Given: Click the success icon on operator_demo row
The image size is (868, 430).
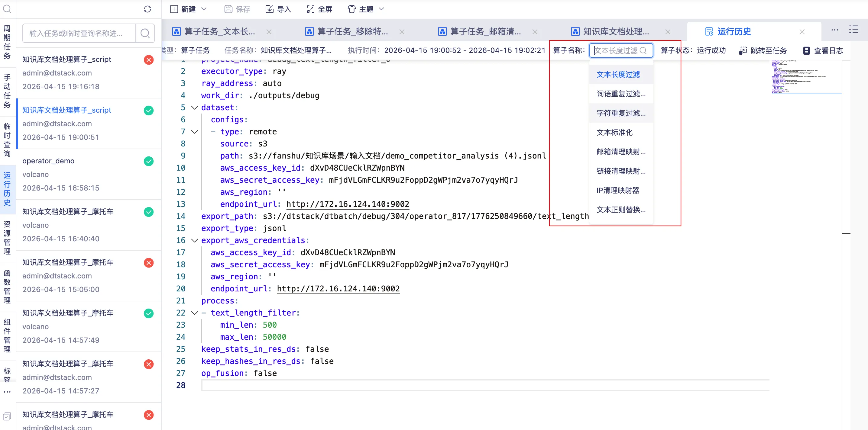Looking at the screenshot, I should (149, 161).
